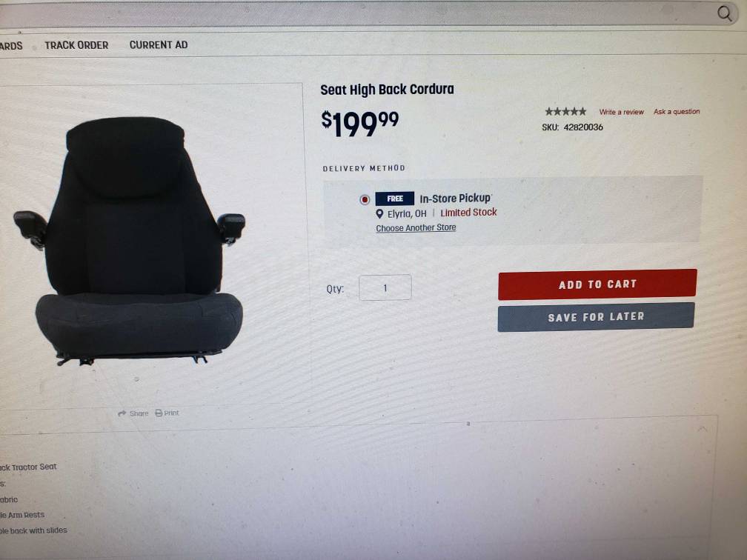
Task: Select the In-Store Pickup radio button
Action: pos(365,199)
